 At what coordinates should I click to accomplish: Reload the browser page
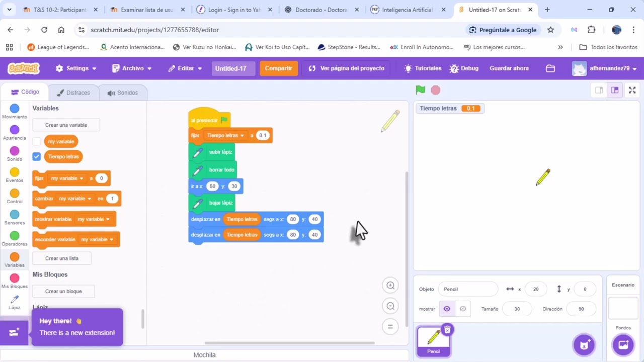click(x=44, y=30)
